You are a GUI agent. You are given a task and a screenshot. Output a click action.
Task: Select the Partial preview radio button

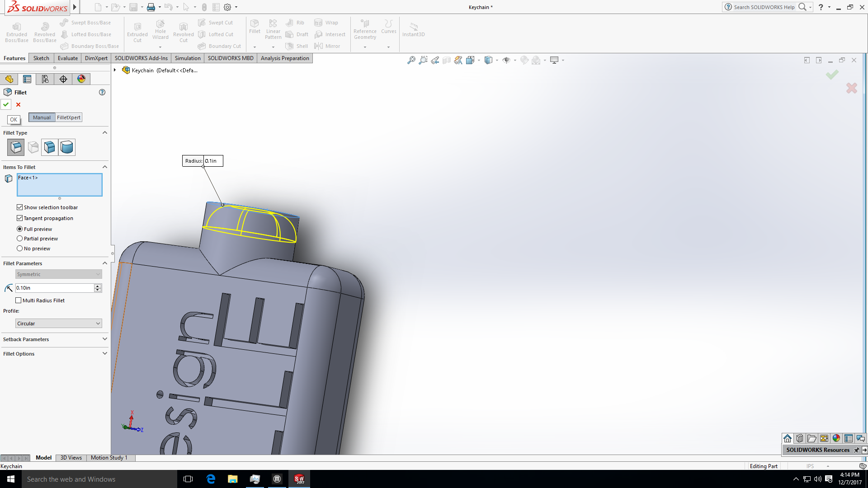[19, 238]
